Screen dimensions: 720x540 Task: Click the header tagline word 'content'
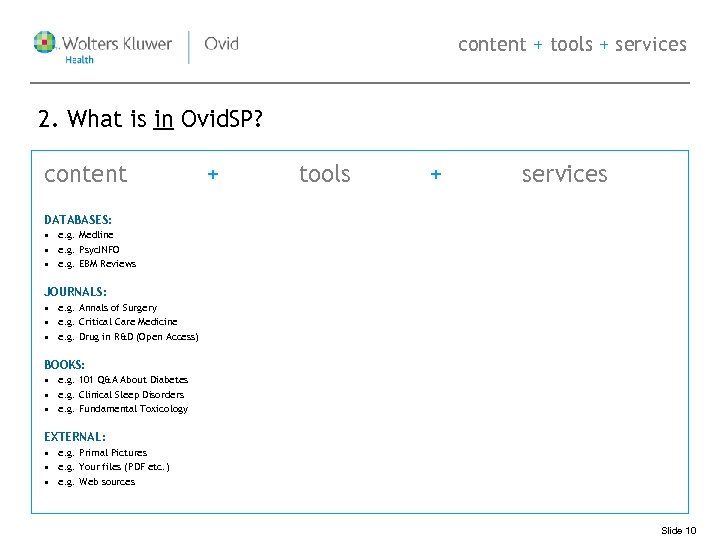[x=492, y=45]
